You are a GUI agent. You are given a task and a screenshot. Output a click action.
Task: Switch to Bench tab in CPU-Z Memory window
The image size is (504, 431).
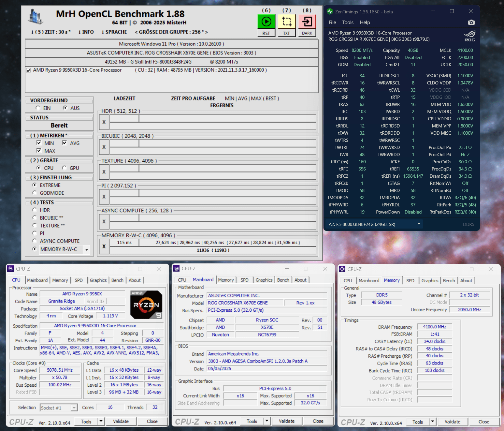(449, 280)
